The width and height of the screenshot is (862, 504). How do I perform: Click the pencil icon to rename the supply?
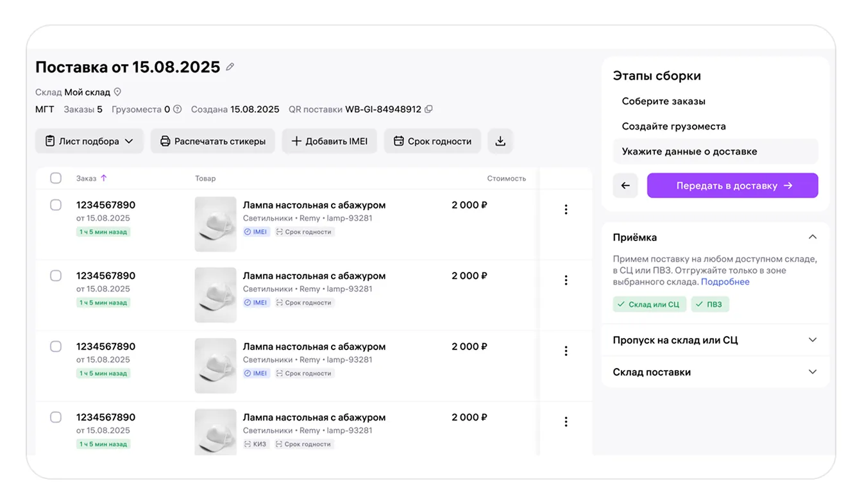[x=230, y=67]
